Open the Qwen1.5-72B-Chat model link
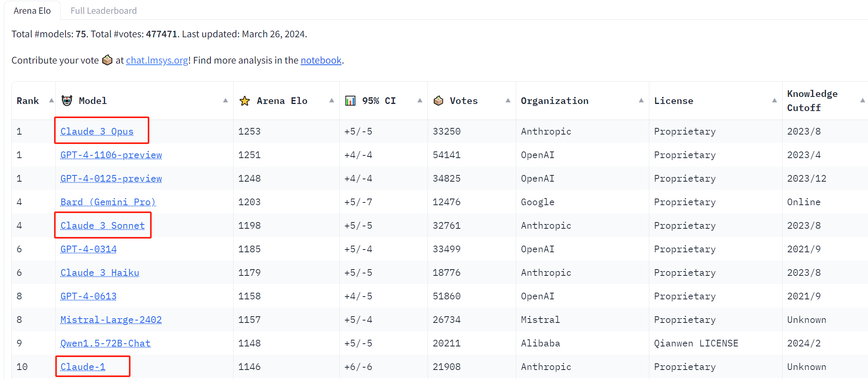 coord(105,343)
